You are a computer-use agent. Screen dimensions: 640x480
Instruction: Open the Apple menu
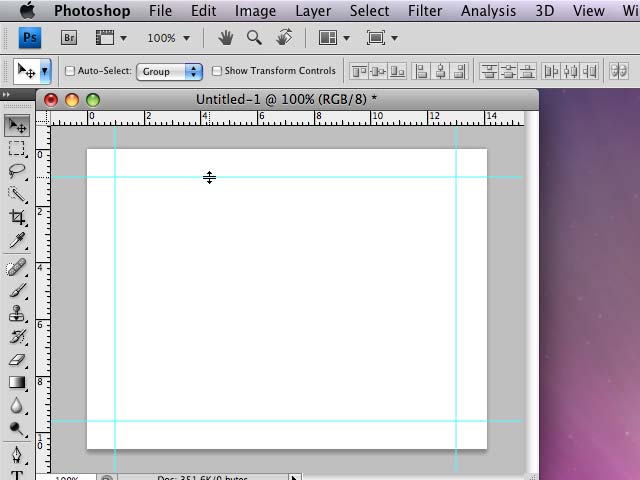click(26, 11)
